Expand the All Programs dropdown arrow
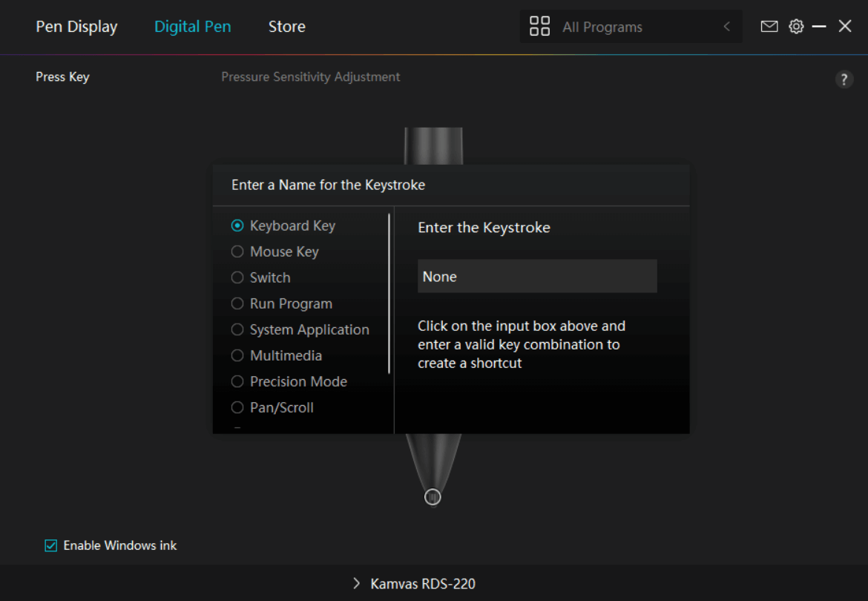The image size is (868, 601). pos(727,27)
